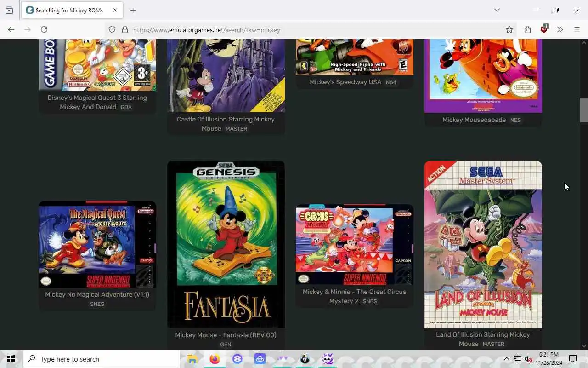Expand the list all tabs dropdown arrow
This screenshot has width=588, height=368.
pyautogui.click(x=497, y=10)
